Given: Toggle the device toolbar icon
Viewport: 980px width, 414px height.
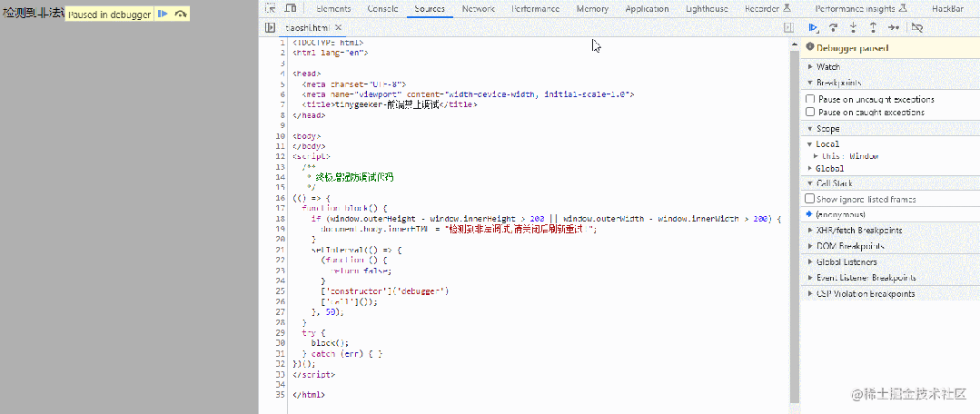Looking at the screenshot, I should tap(291, 9).
